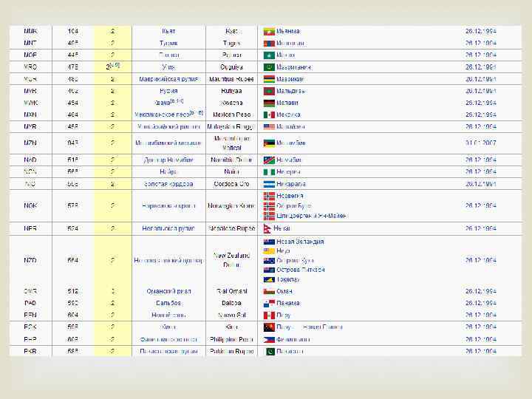
Task: Click the flag next to Острова Кука
Action: click(269, 261)
